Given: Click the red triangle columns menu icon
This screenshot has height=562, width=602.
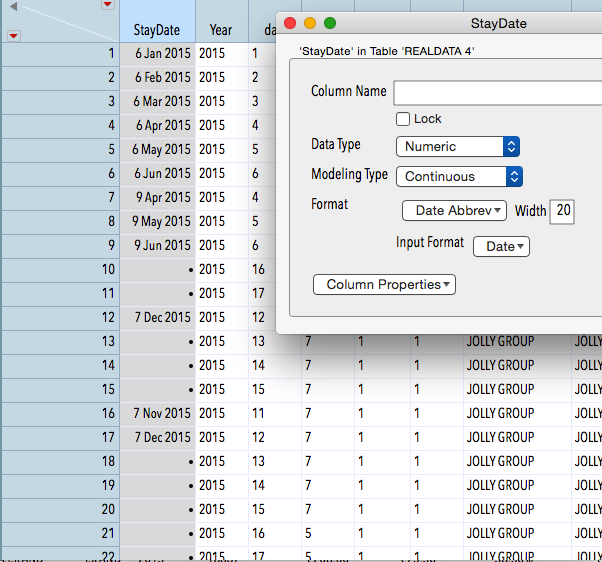Looking at the screenshot, I should [x=108, y=4].
